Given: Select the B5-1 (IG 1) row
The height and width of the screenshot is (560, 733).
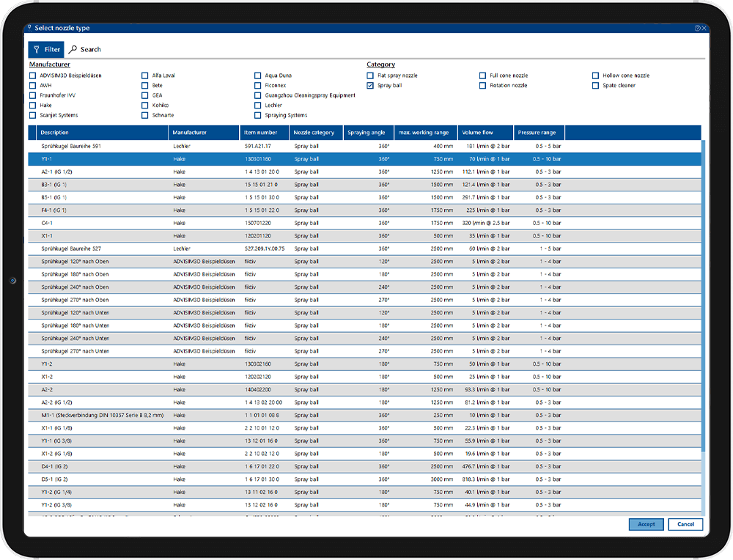Looking at the screenshot, I should point(364,198).
